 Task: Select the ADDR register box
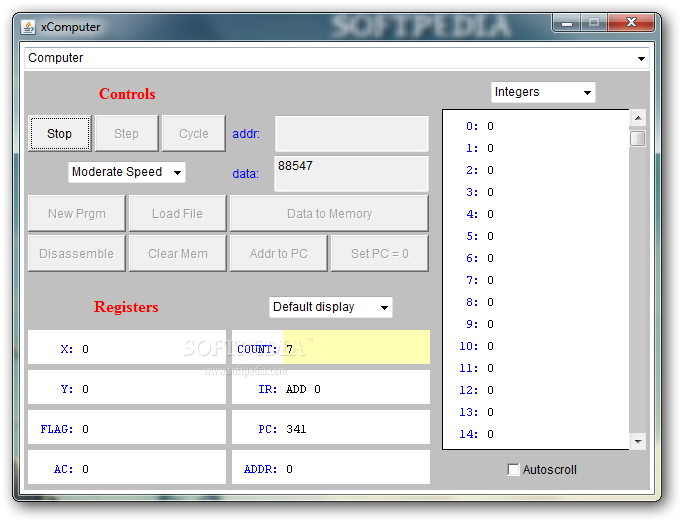point(331,467)
